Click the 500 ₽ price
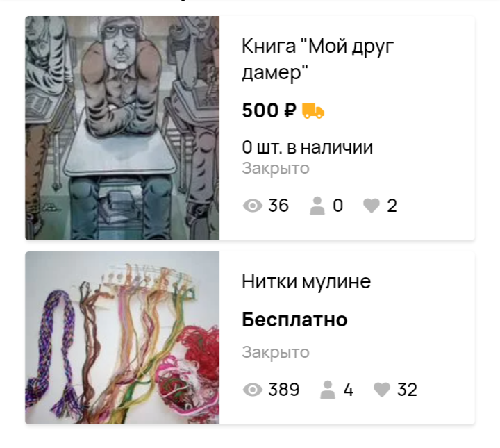 point(269,110)
